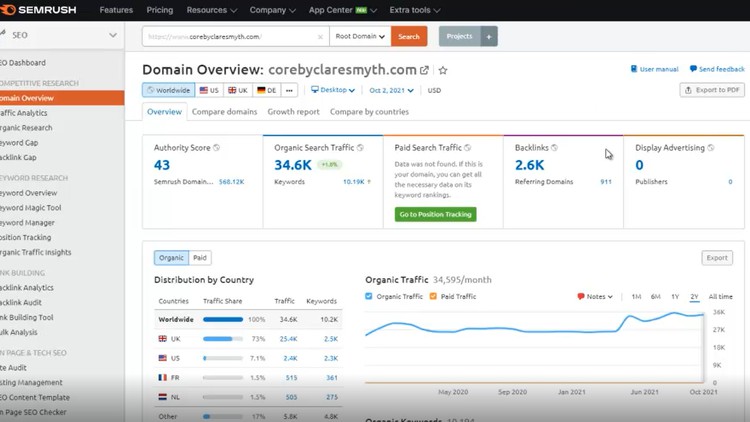The height and width of the screenshot is (422, 750).
Task: Click the Projects button
Action: [459, 36]
